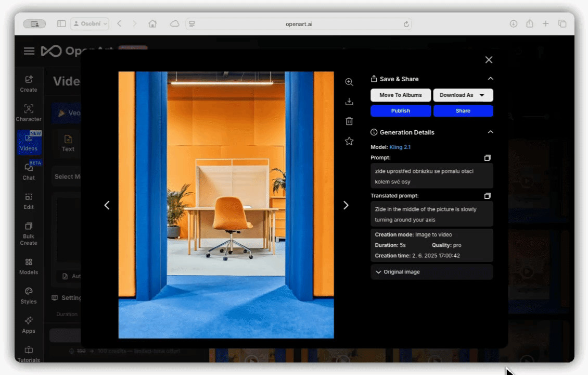Click the blue Publish button
The image size is (588, 375).
401,111
